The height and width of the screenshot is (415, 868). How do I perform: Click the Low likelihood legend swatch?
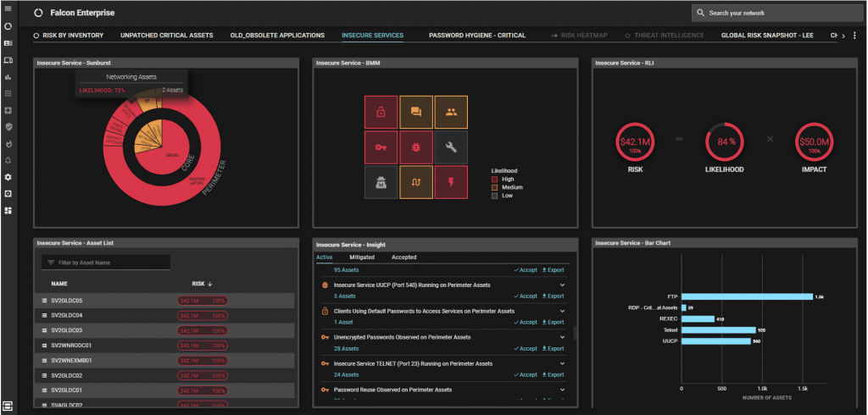494,196
